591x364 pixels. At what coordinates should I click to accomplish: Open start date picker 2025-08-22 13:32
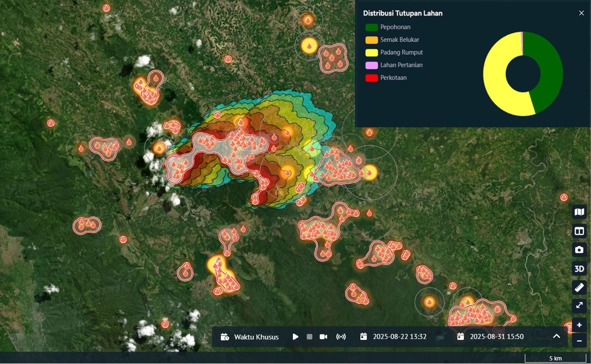pyautogui.click(x=393, y=337)
